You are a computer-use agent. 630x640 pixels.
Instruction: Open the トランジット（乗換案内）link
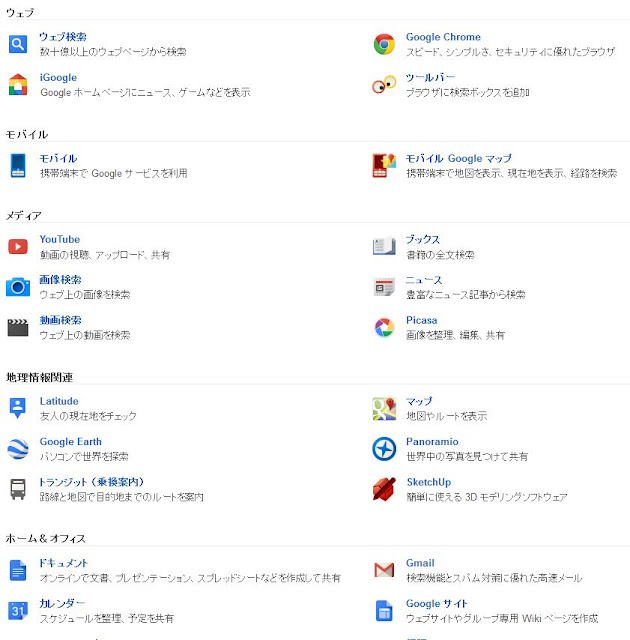pyautogui.click(x=92, y=482)
